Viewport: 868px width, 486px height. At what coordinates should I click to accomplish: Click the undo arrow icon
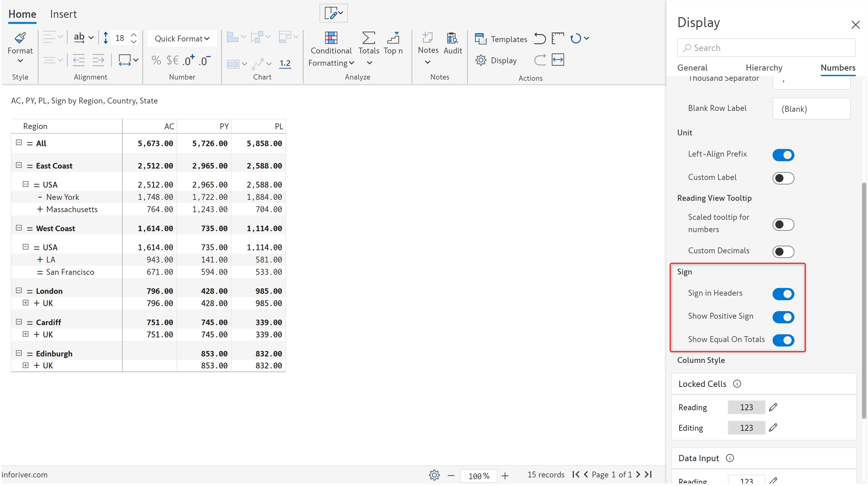(x=539, y=38)
